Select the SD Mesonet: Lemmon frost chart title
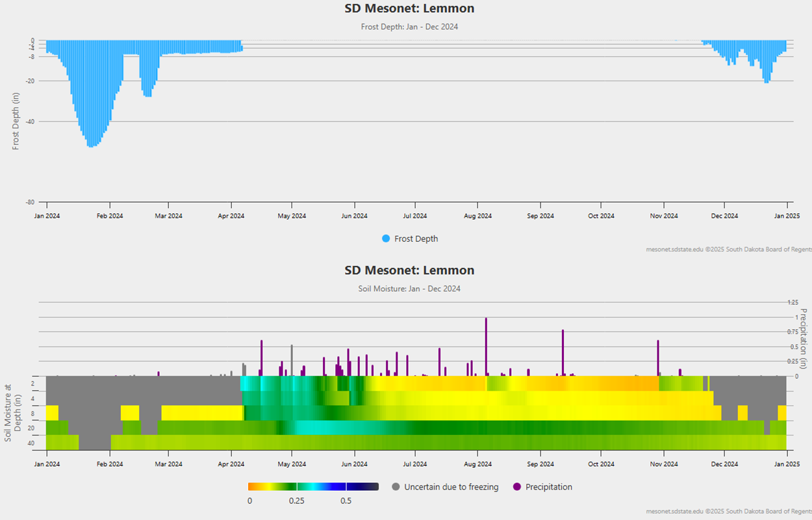Viewport: 812px width, 520px height. pyautogui.click(x=410, y=8)
